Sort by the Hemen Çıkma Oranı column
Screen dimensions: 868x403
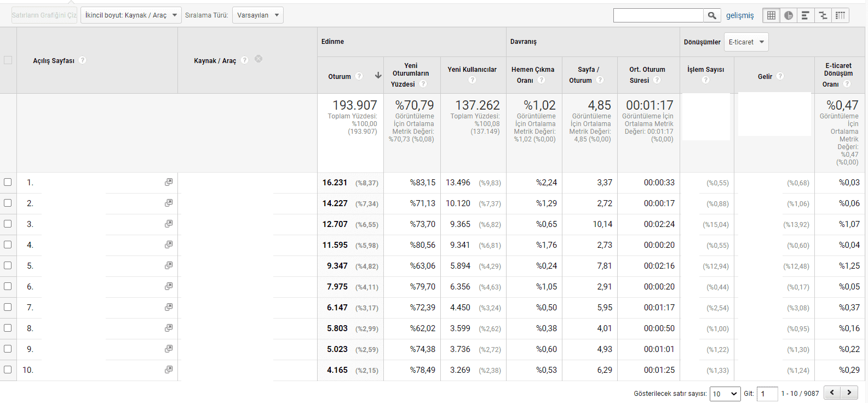(532, 75)
